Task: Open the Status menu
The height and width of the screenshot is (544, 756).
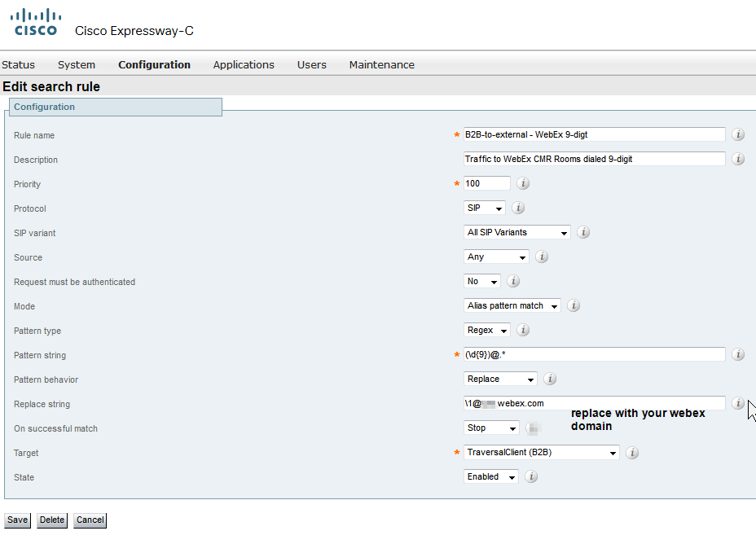Action: click(x=18, y=64)
